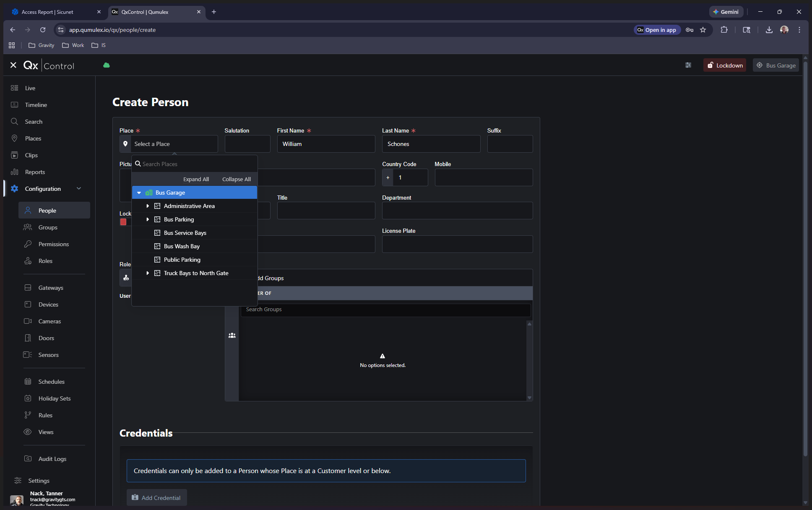Click the green cloud status icon

(107, 65)
